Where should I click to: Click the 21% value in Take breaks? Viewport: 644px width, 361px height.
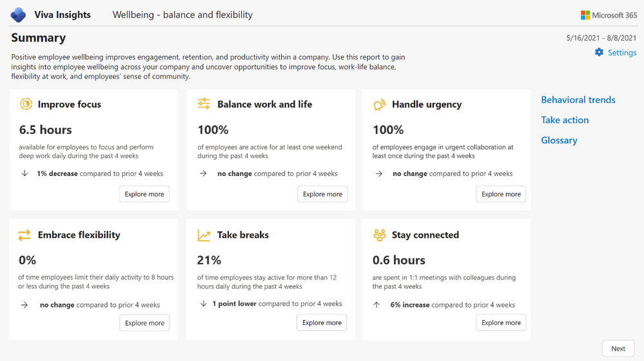click(209, 260)
